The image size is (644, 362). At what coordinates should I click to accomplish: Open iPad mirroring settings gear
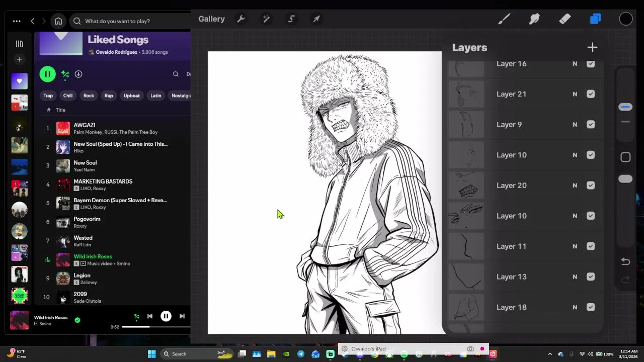[345, 348]
